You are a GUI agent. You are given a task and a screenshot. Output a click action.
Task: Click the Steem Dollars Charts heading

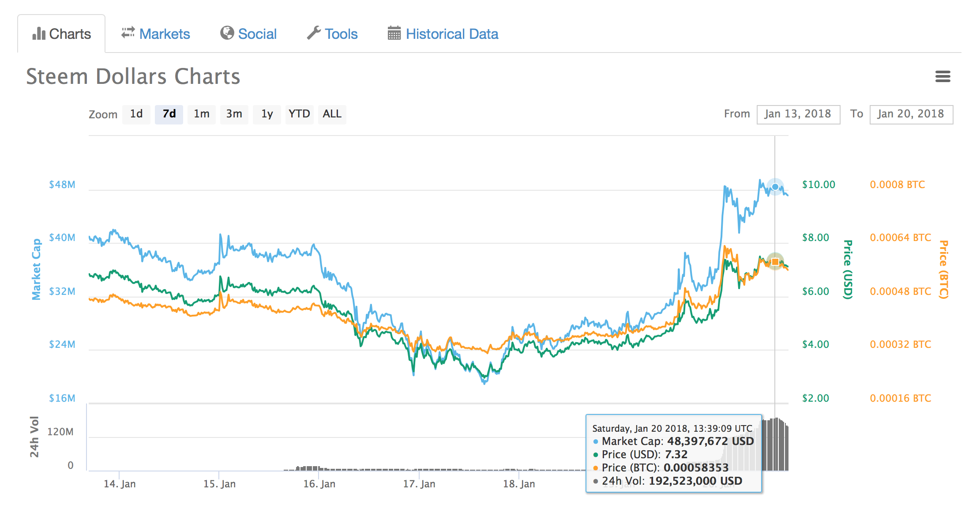[x=133, y=76]
